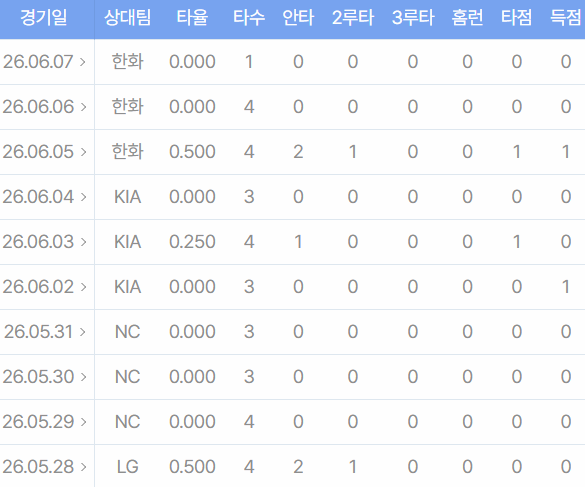
Task: Click the chevron next to 26.06.07
Action: pos(83,62)
